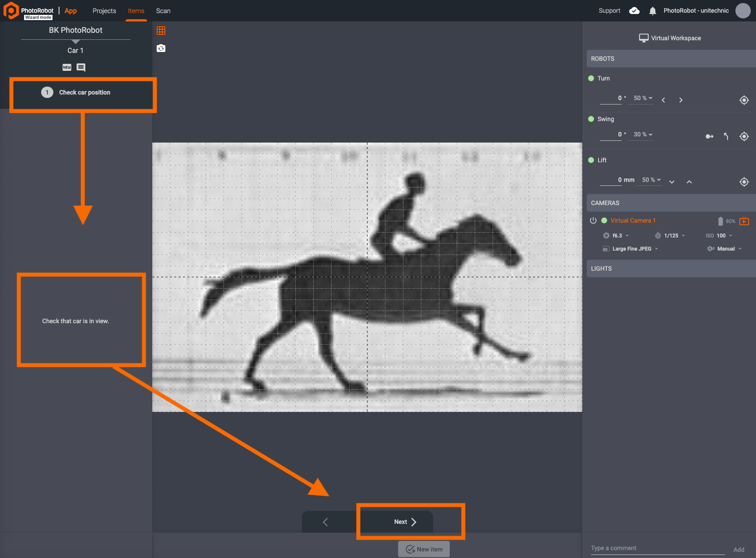Screen dimensions: 756x558
Task: Change the Turn 50% speed setting
Action: pos(641,98)
